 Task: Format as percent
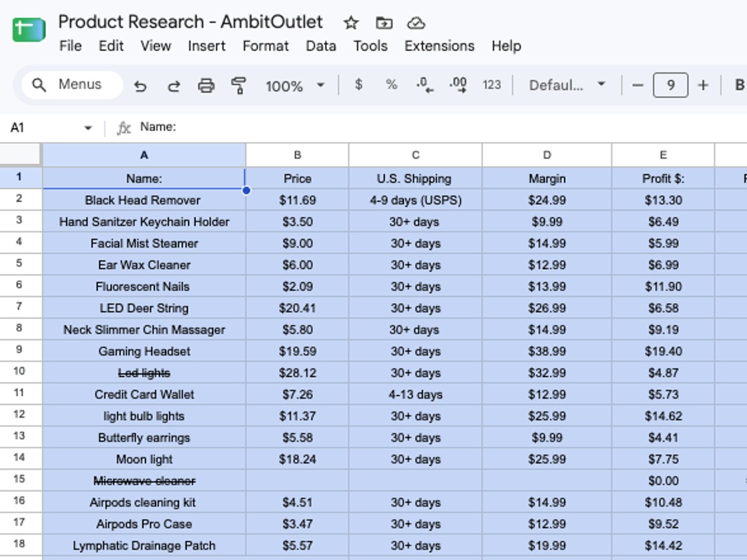[x=391, y=85]
